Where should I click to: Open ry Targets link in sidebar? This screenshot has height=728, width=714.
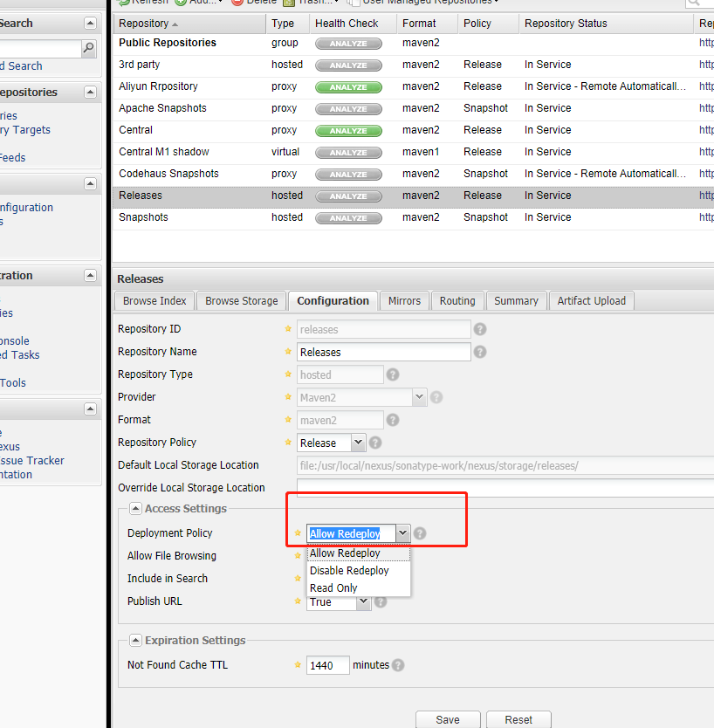[x=25, y=130]
